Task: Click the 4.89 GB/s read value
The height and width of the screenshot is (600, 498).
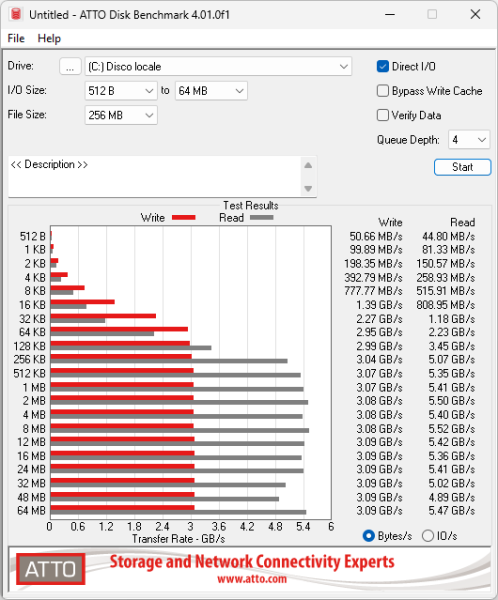Action: coord(452,497)
